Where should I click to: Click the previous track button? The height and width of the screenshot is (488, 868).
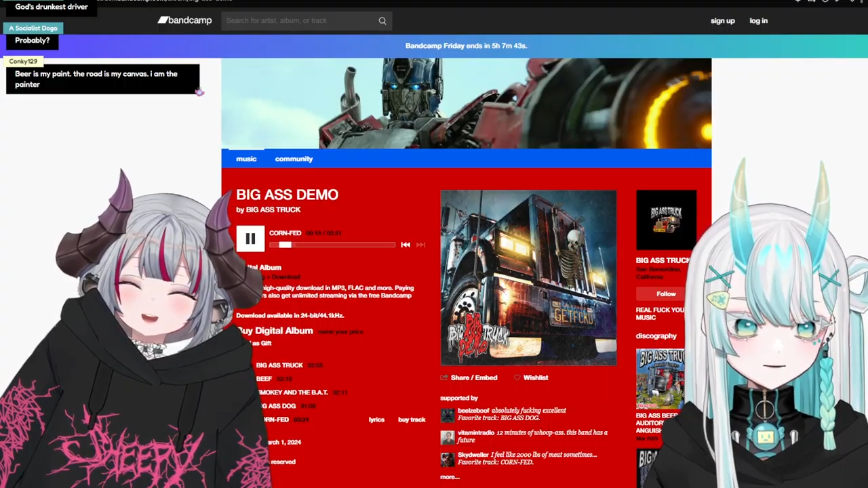406,245
